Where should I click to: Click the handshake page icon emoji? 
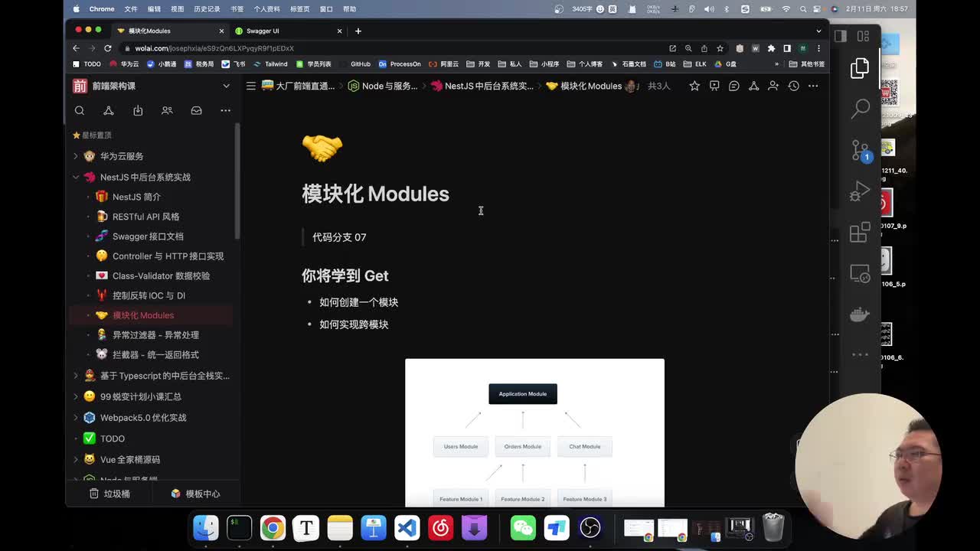pyautogui.click(x=322, y=147)
